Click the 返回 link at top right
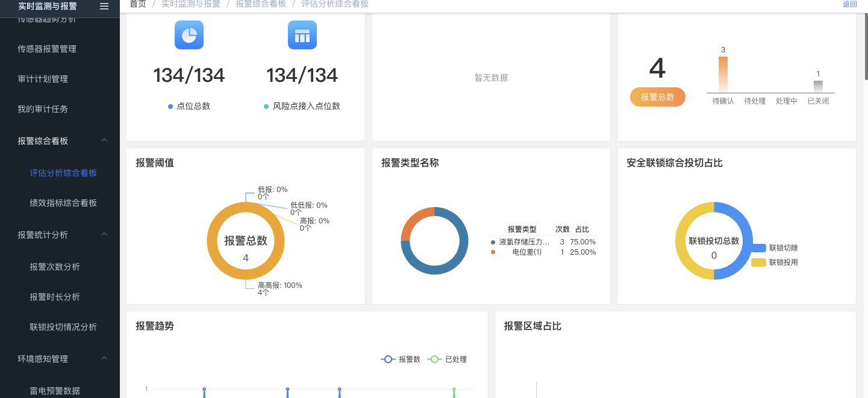 point(849,4)
